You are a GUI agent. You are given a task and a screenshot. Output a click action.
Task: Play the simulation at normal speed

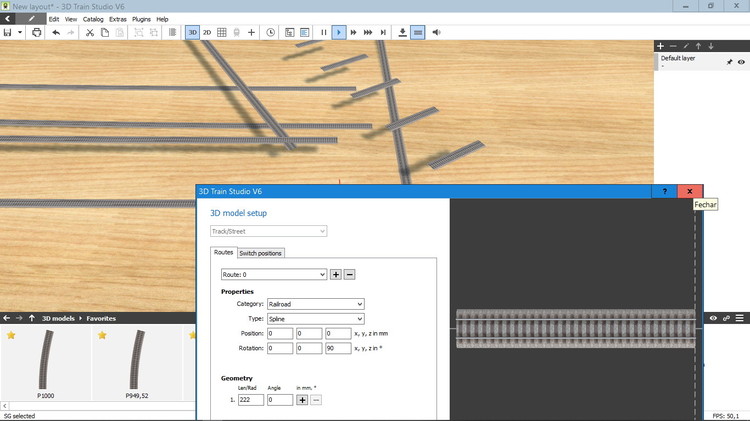coord(339,33)
